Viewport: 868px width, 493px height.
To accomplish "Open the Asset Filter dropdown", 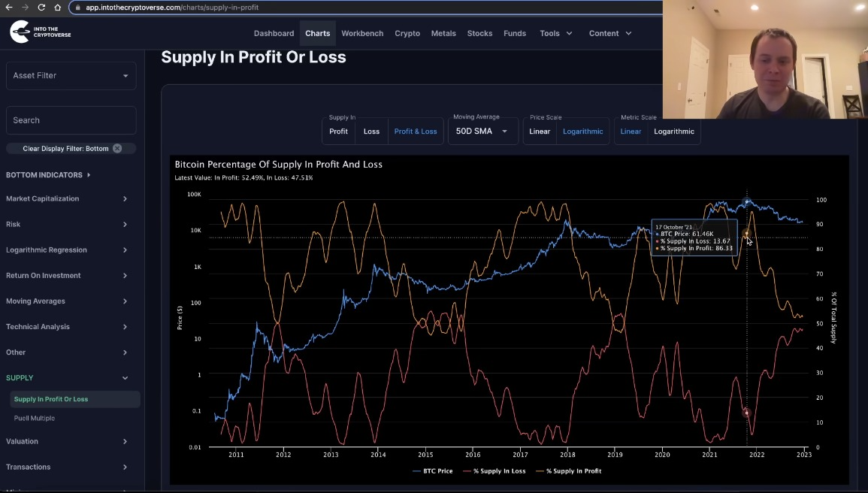I will point(71,76).
